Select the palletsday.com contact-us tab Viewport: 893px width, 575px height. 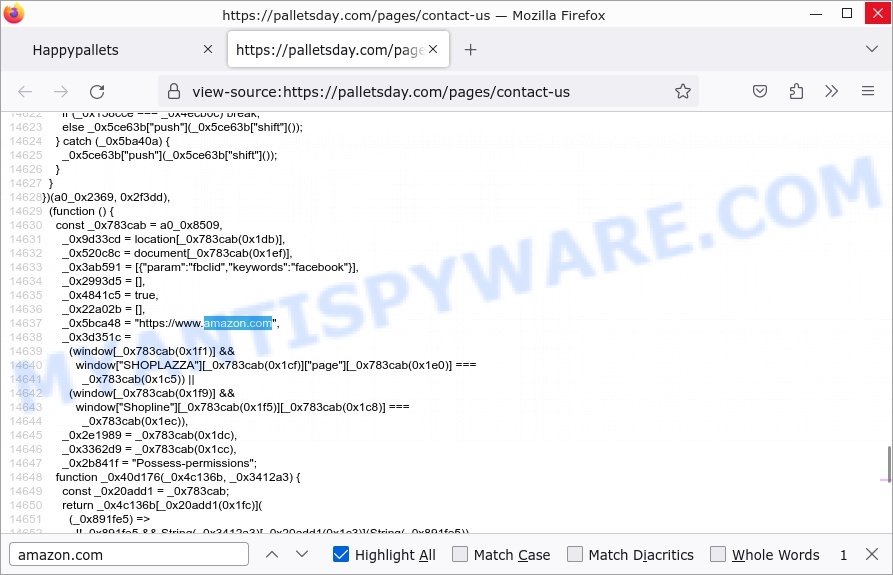[x=338, y=50]
